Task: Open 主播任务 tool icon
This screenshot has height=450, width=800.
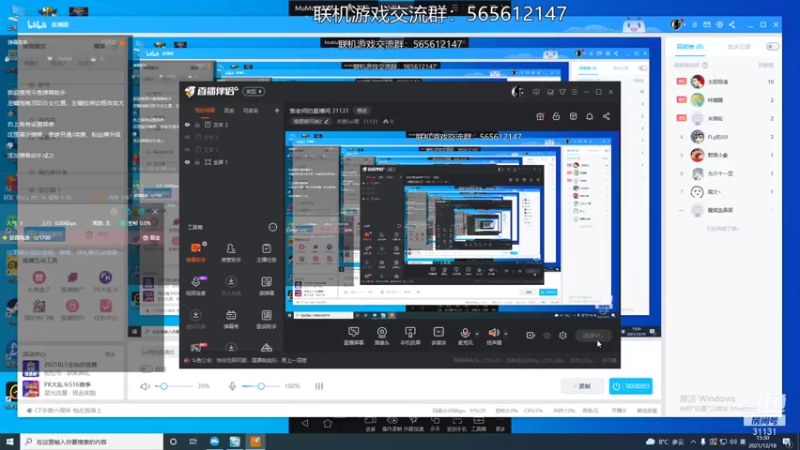Action: pyautogui.click(x=266, y=252)
